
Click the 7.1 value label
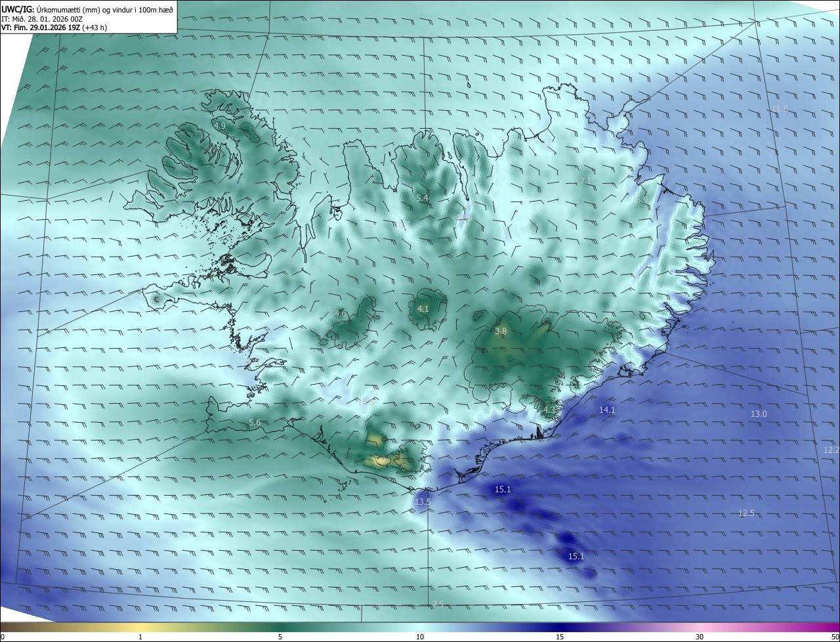click(x=585, y=181)
